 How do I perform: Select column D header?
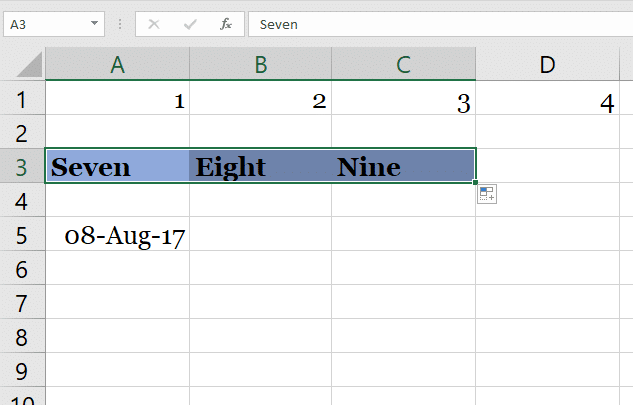click(x=547, y=65)
